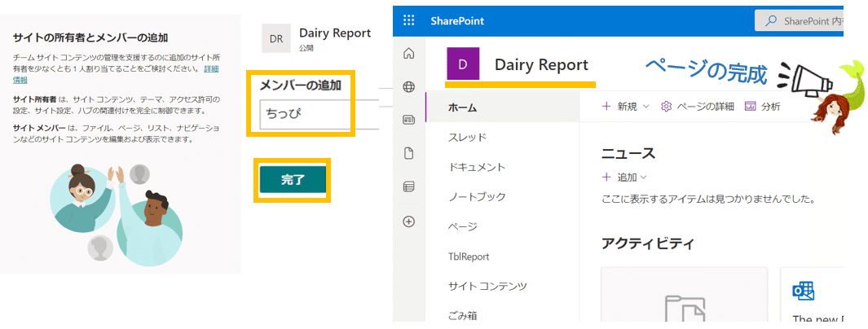Click the ニュース section heading
This screenshot has width=868, height=329.
coord(628,152)
